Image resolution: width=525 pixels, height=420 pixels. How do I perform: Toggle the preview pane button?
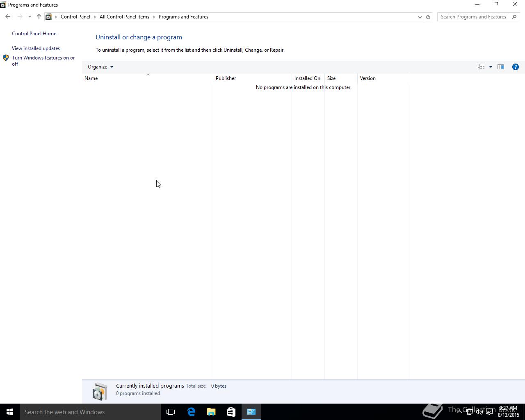point(501,67)
